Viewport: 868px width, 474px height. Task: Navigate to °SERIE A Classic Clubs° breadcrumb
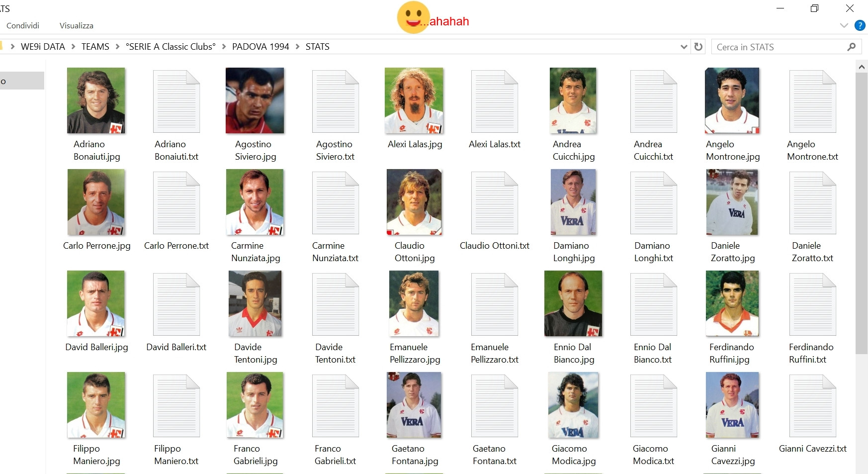pyautogui.click(x=171, y=47)
